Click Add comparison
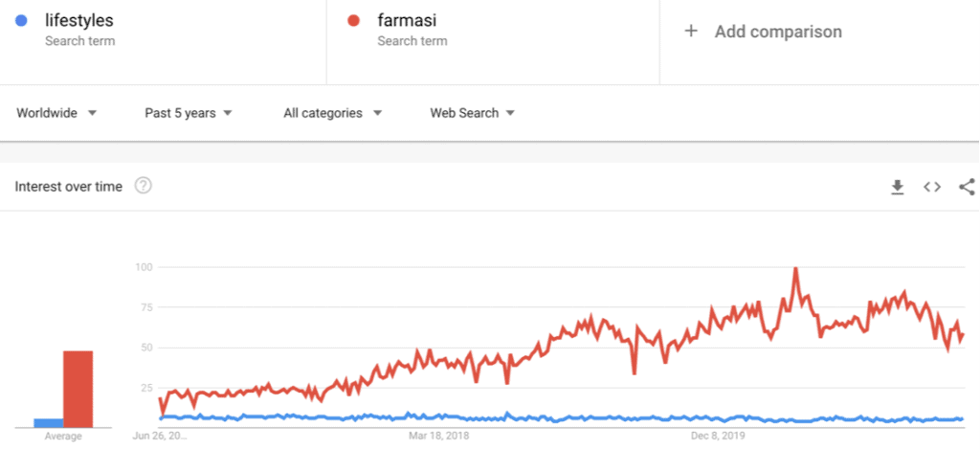 [x=778, y=32]
